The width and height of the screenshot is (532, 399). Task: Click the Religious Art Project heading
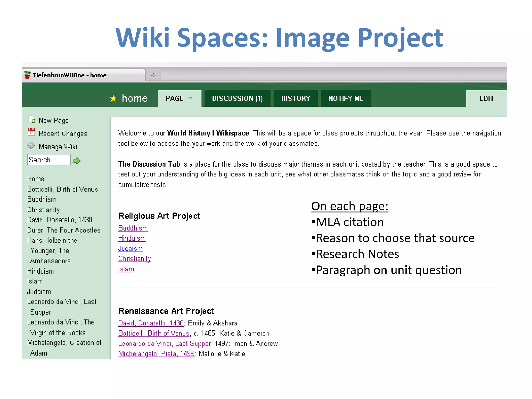159,216
